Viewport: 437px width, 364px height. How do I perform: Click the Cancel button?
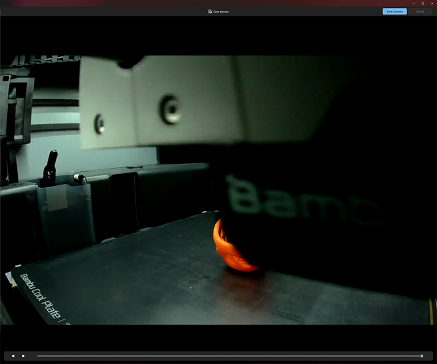(x=420, y=11)
